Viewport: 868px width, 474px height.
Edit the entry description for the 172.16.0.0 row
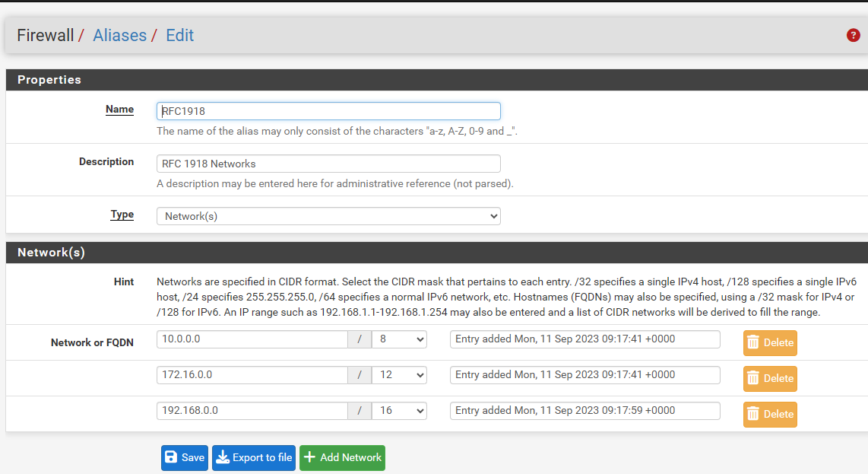click(584, 375)
